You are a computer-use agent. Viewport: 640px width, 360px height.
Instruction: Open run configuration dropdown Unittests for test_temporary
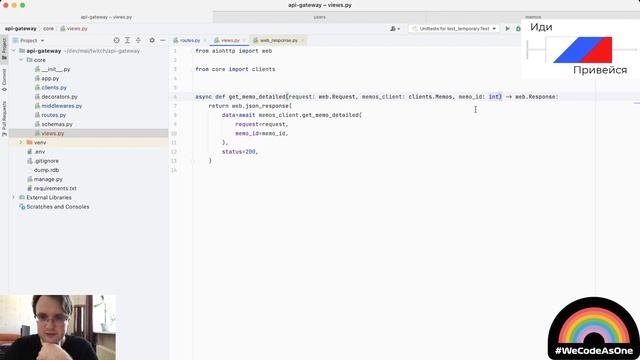(x=454, y=29)
